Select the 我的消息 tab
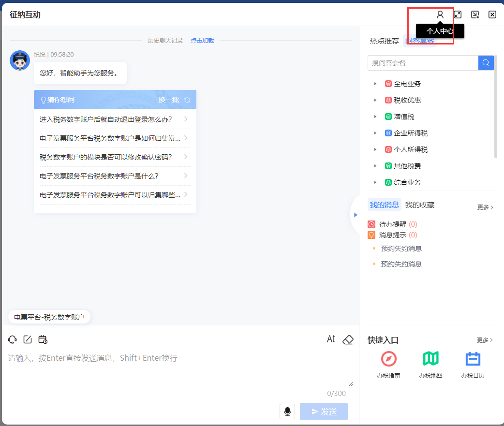 coord(385,205)
